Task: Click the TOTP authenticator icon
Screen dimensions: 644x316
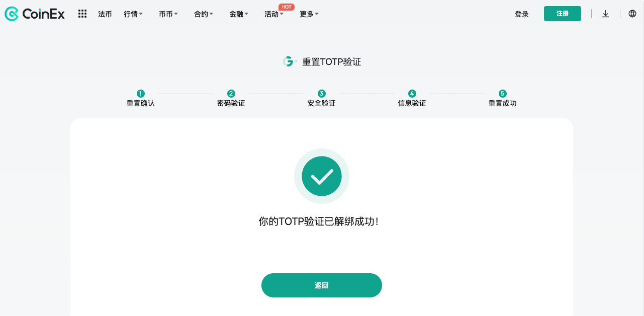Action: [290, 61]
